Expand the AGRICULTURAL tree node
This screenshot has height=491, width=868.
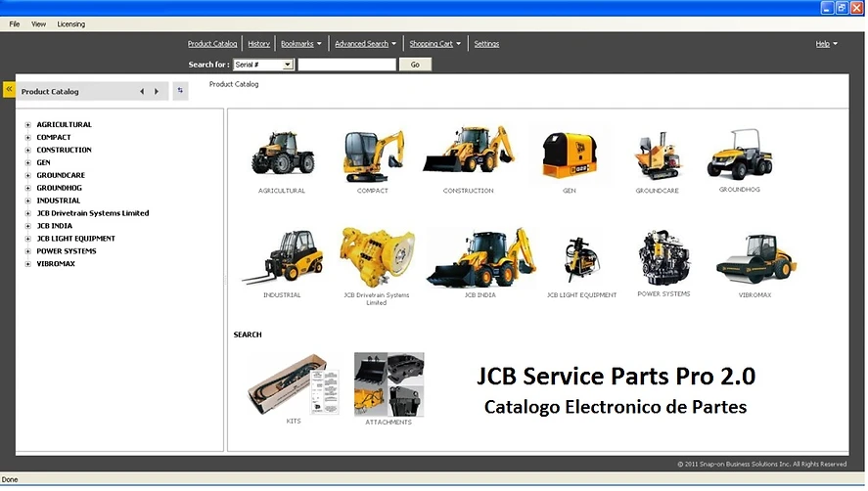tap(27, 125)
